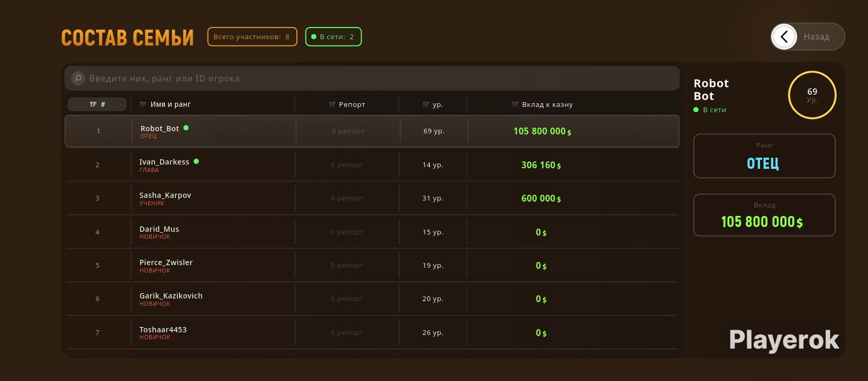Click the Вклад 105 800 000$ panel

(764, 215)
